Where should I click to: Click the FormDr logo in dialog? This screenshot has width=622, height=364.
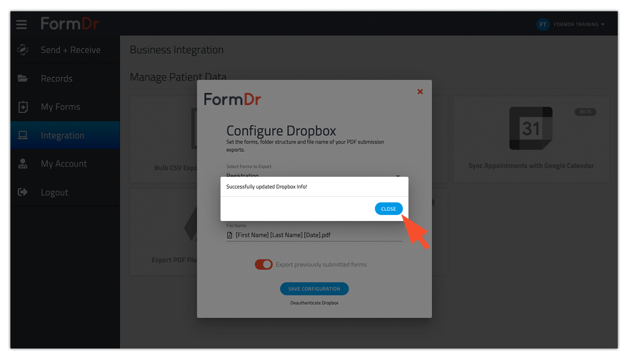232,99
